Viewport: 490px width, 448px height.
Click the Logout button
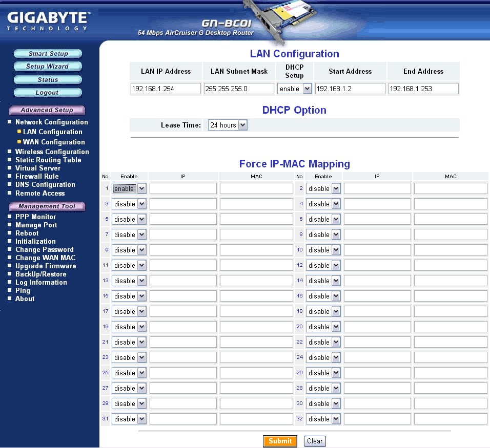[48, 93]
